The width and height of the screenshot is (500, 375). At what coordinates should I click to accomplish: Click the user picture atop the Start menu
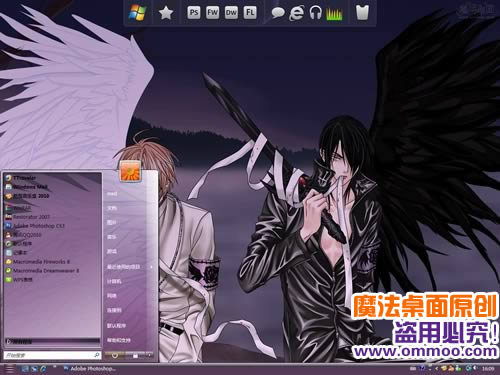[130, 171]
